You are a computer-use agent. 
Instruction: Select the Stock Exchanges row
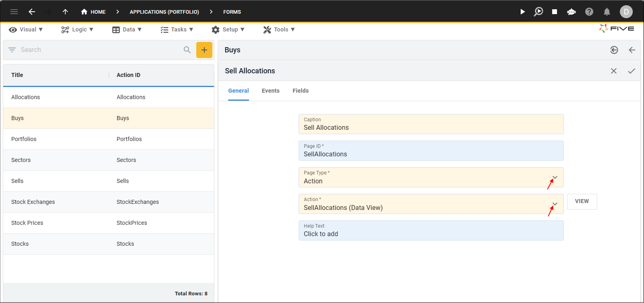108,202
